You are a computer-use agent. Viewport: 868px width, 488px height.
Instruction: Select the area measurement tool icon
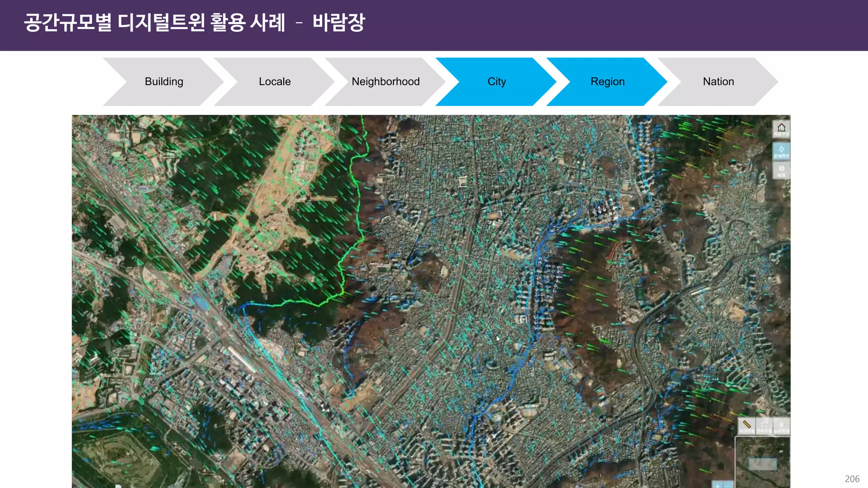tap(764, 426)
